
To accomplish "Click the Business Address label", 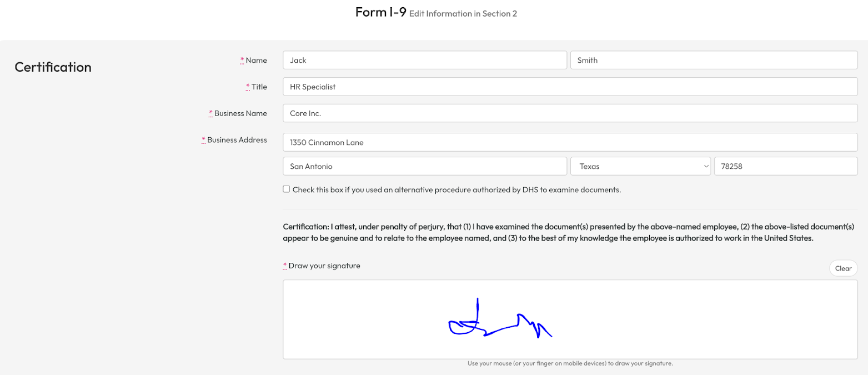I will tap(237, 140).
